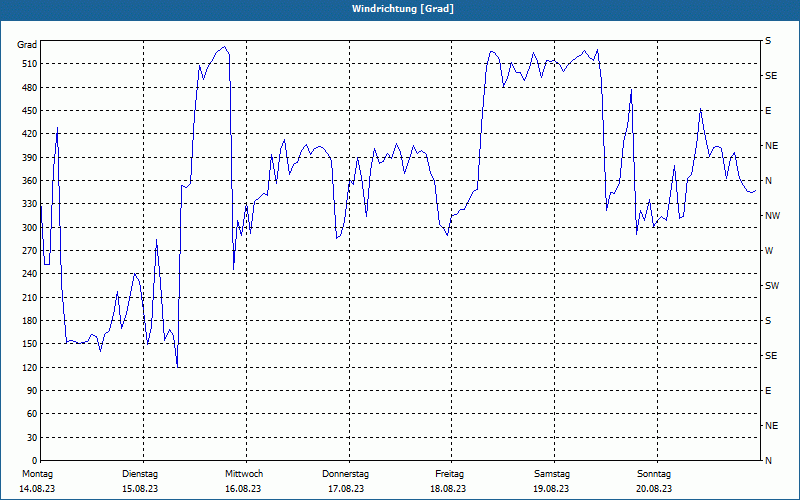Click the "Mittwoch" day label
Screen dimensions: 800x500
pyautogui.click(x=244, y=474)
